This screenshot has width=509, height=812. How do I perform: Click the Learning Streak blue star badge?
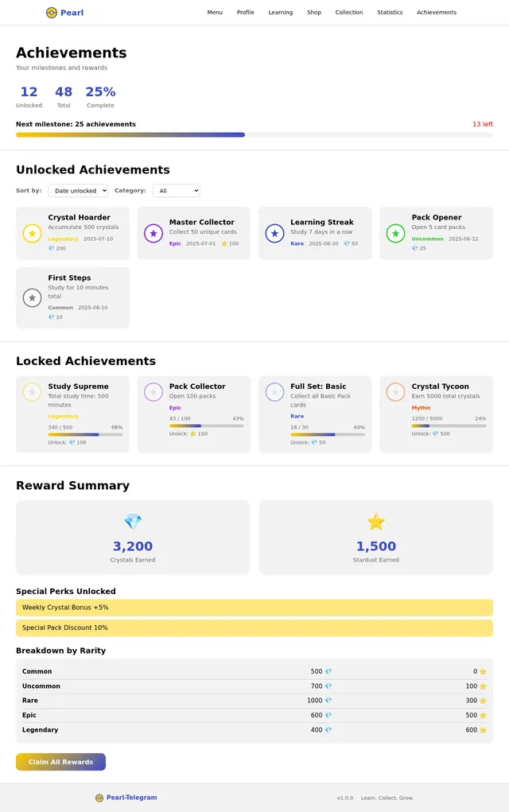274,234
